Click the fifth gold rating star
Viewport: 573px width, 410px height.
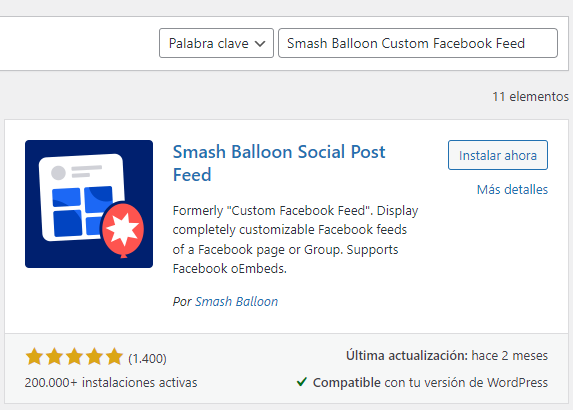(114, 357)
